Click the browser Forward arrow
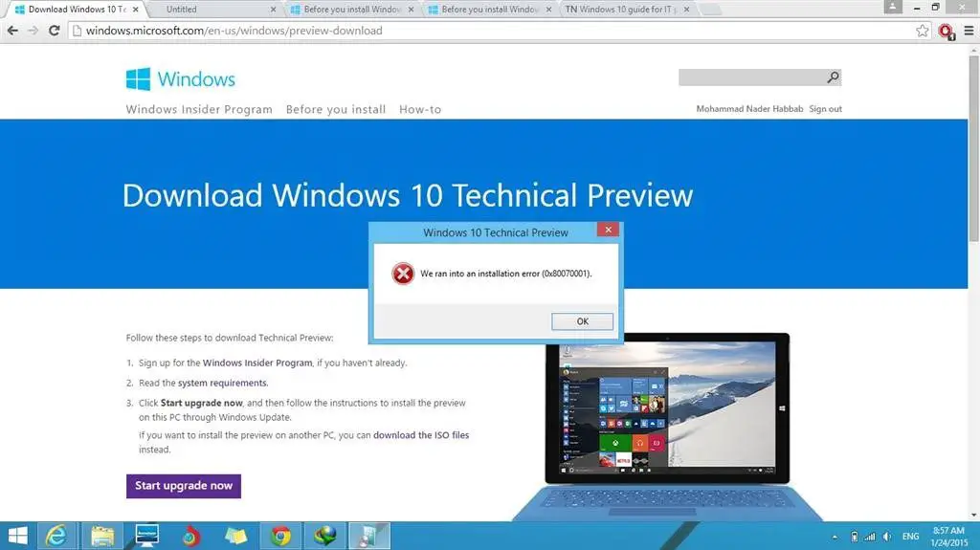 coord(33,30)
